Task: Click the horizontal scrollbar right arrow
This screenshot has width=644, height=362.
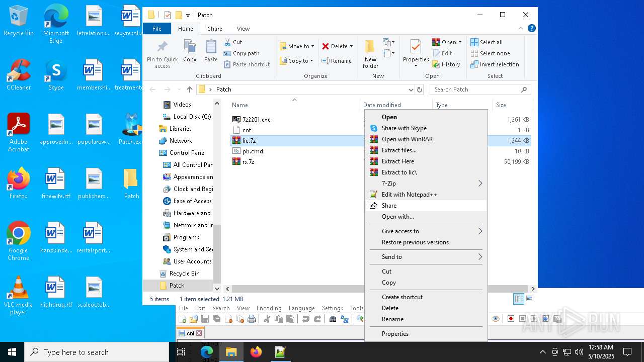Action: 533,289
